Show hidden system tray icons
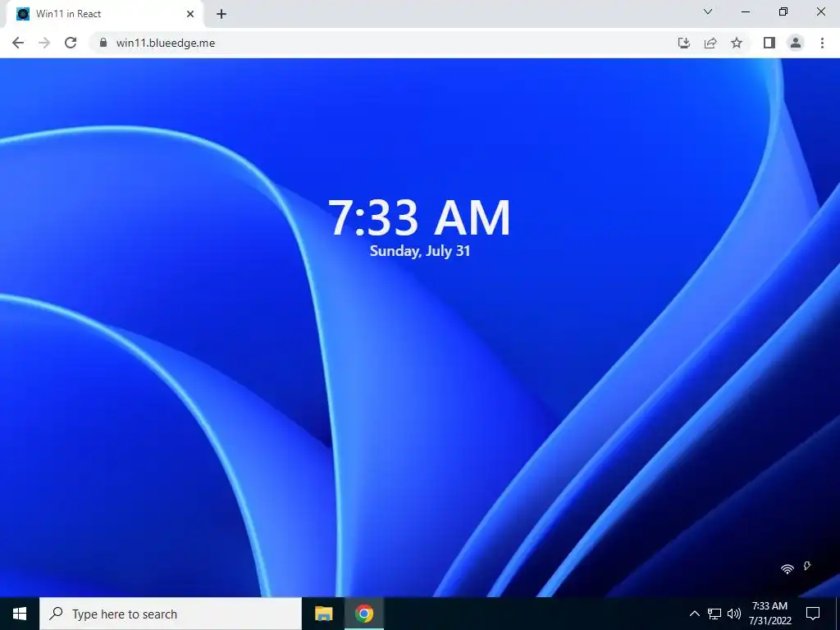Screen dimensions: 840x630 (x=694, y=614)
